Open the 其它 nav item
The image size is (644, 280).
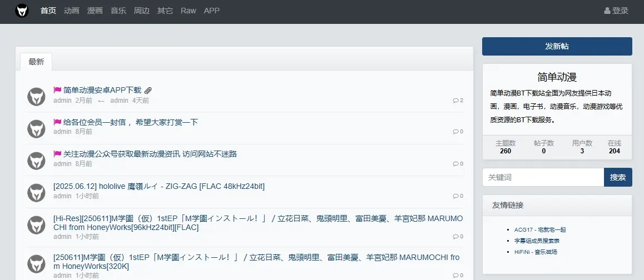point(165,11)
